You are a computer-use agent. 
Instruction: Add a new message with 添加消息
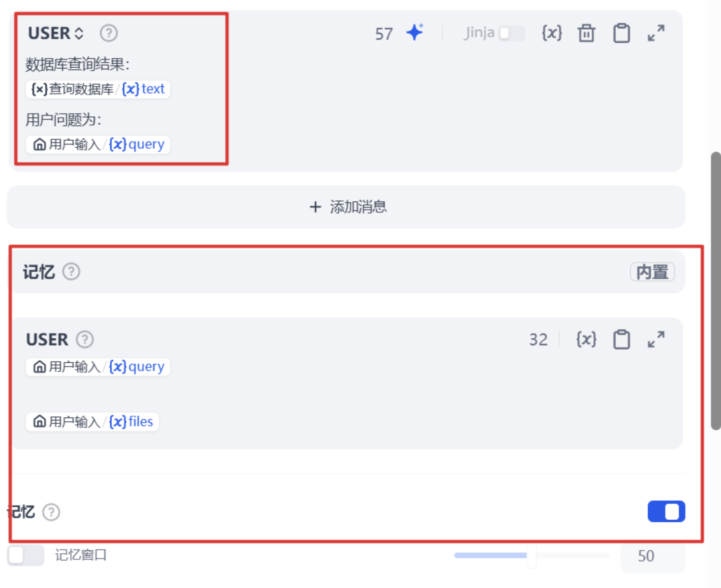[346, 207]
